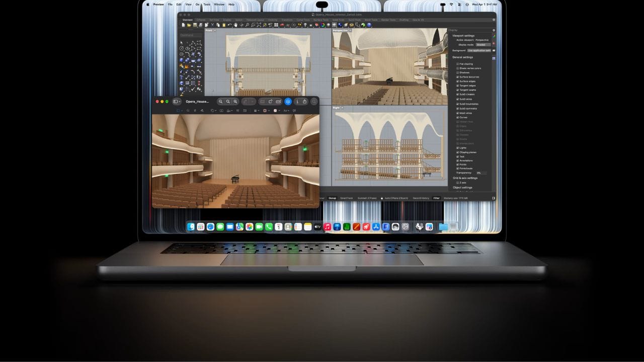Click the highlighted Markup button in Preview
644x362 pixels.
pyautogui.click(x=288, y=102)
